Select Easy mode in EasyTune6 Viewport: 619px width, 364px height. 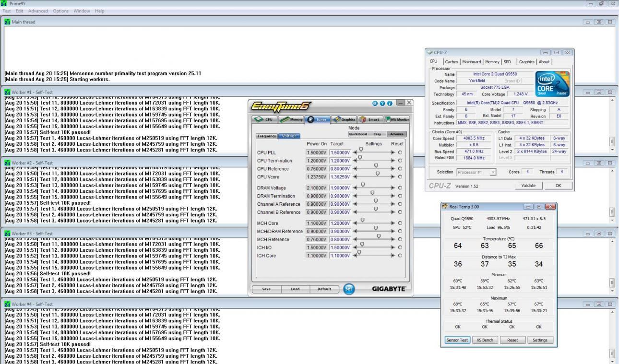tap(377, 134)
